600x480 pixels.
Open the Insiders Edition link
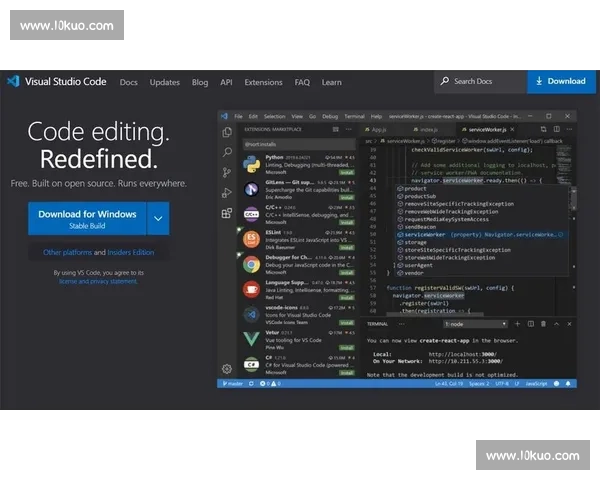tap(131, 252)
